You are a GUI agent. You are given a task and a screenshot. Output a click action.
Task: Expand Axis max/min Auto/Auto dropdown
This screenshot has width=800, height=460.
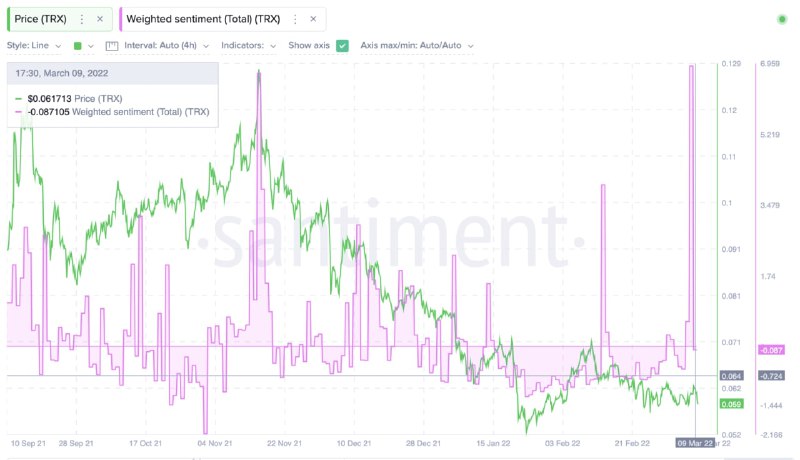pos(416,46)
